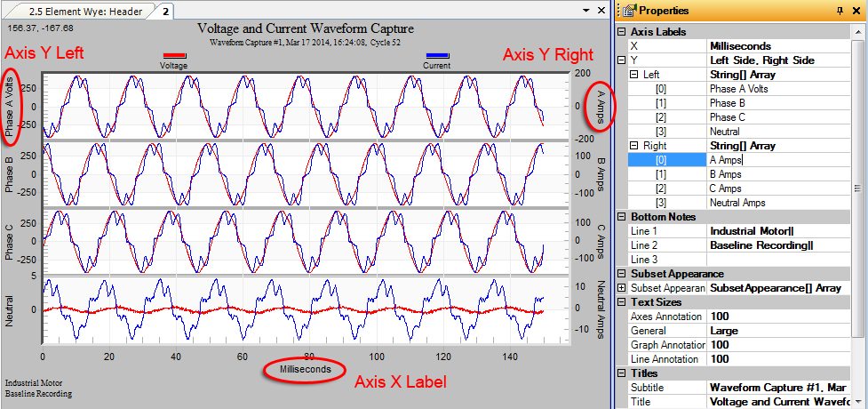The width and height of the screenshot is (868, 409).
Task: Click the Properties panel title icon
Action: (x=628, y=11)
